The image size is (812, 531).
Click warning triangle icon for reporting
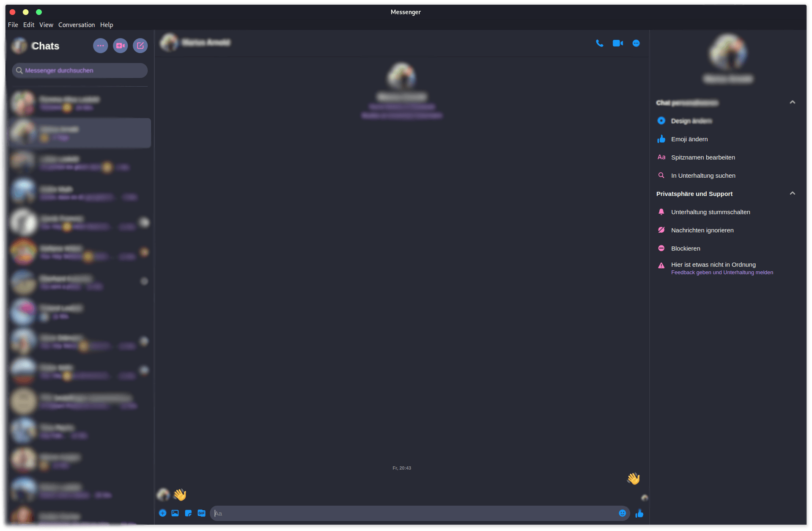pyautogui.click(x=661, y=266)
